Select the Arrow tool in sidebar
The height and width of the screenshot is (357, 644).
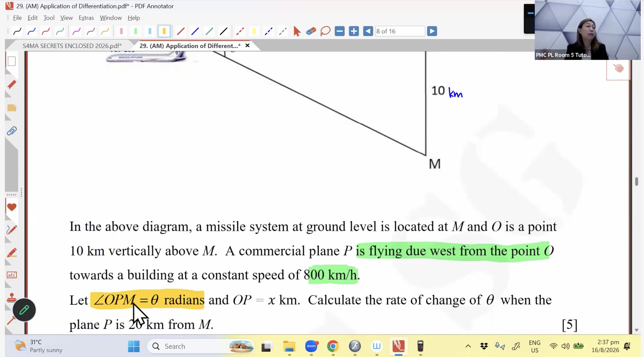click(x=11, y=321)
